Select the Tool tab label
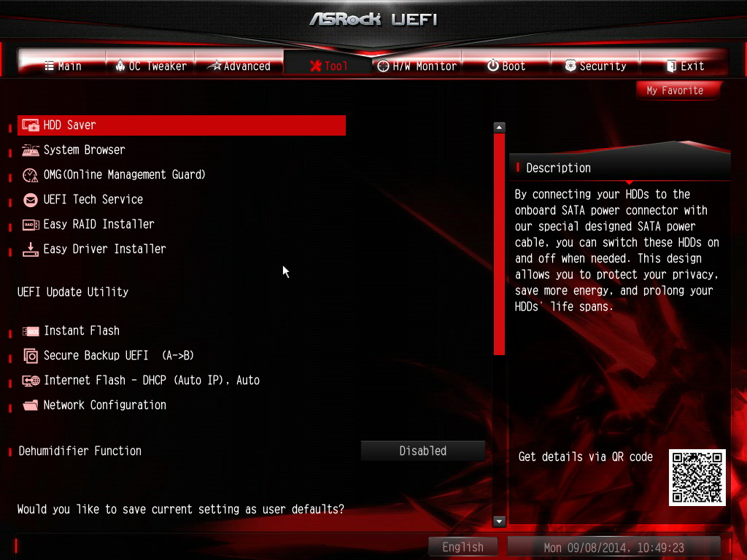 pyautogui.click(x=336, y=66)
